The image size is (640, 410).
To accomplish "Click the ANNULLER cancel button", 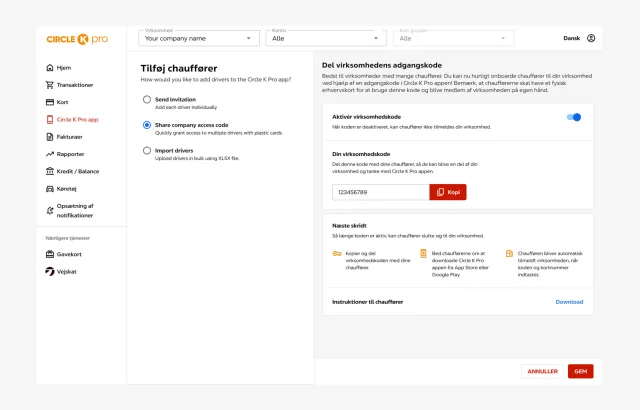I will point(542,371).
